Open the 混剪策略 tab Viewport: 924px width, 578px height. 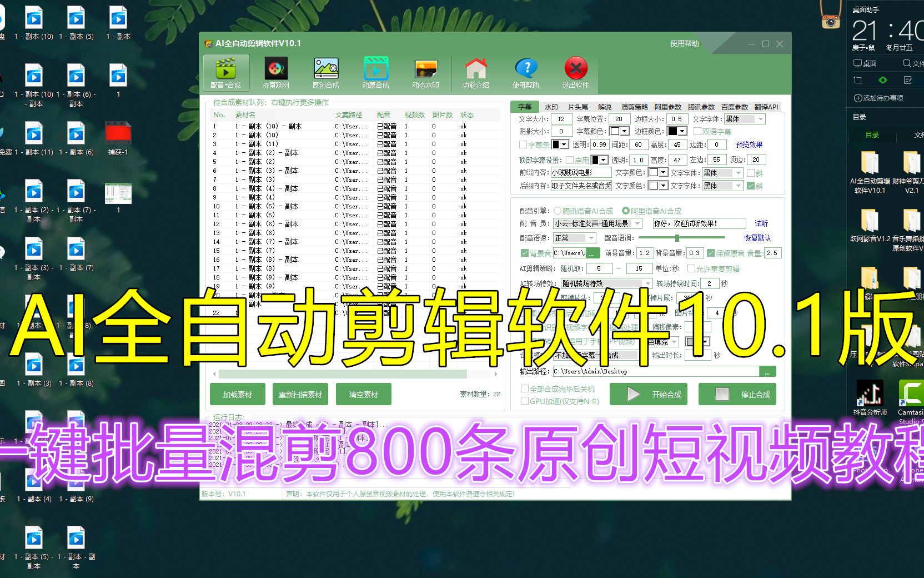click(634, 107)
